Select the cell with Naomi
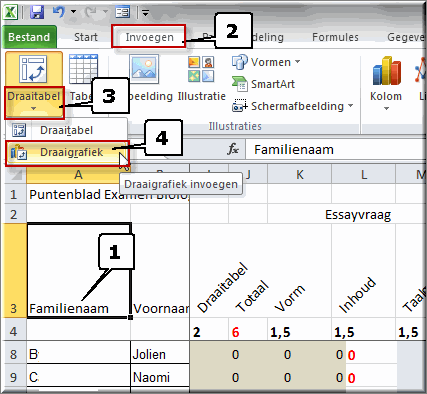The height and width of the screenshot is (394, 427). click(160, 377)
